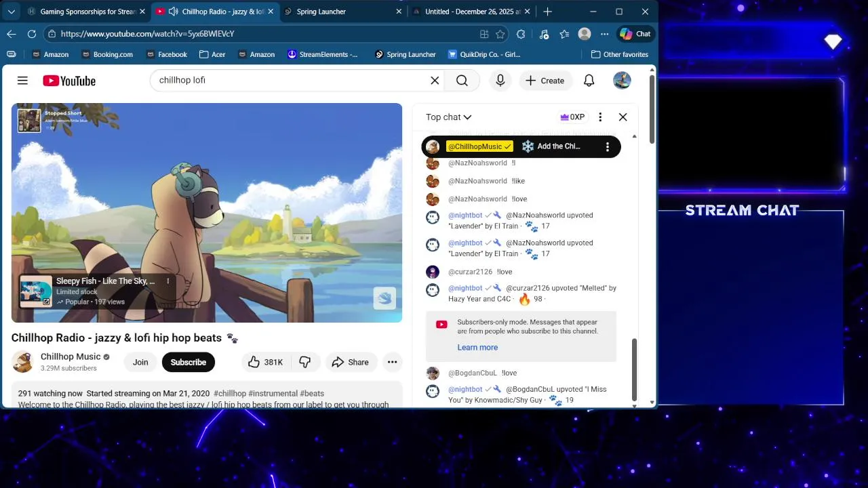Open the #instrumental hashtag link
The height and width of the screenshot is (488, 868).
[x=273, y=393]
